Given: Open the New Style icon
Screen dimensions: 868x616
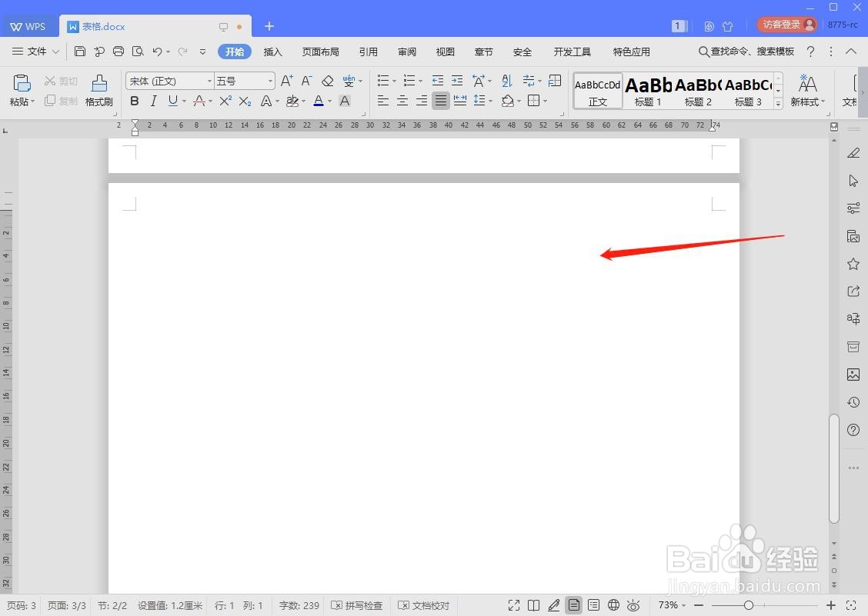Looking at the screenshot, I should 807,90.
